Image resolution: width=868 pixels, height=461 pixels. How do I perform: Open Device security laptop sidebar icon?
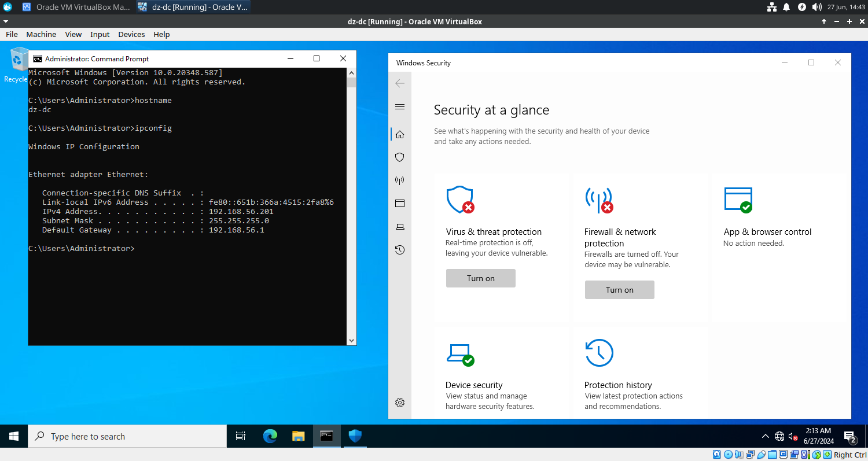pyautogui.click(x=399, y=227)
